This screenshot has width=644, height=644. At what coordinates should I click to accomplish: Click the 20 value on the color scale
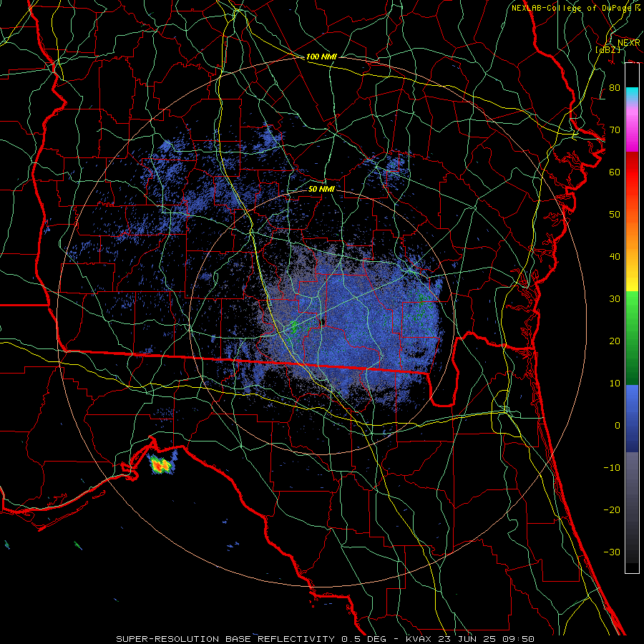click(615, 341)
